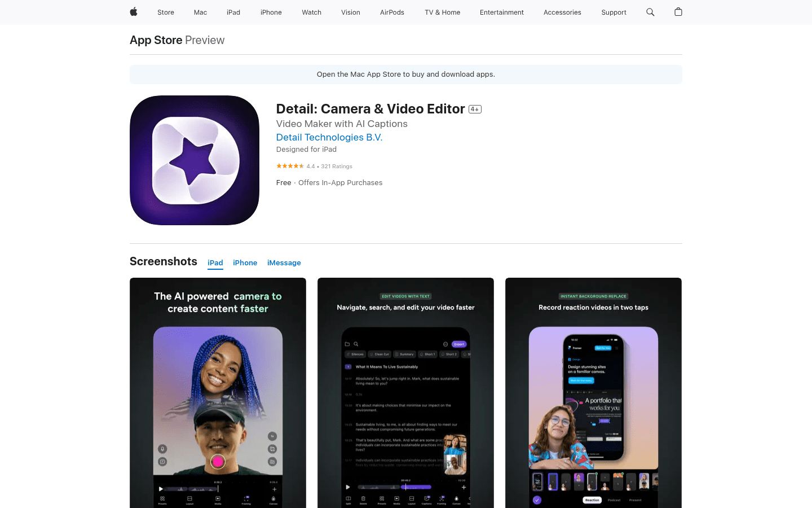Open the shopping bag icon
Viewport: 812px width, 508px height.
(x=678, y=12)
